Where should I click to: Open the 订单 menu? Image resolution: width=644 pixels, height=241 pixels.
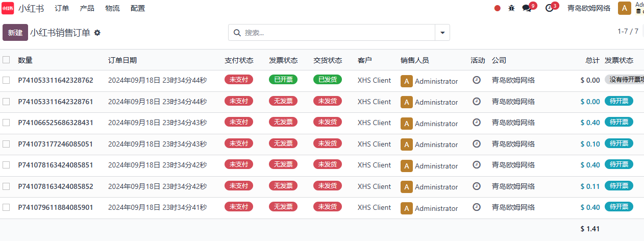point(62,8)
